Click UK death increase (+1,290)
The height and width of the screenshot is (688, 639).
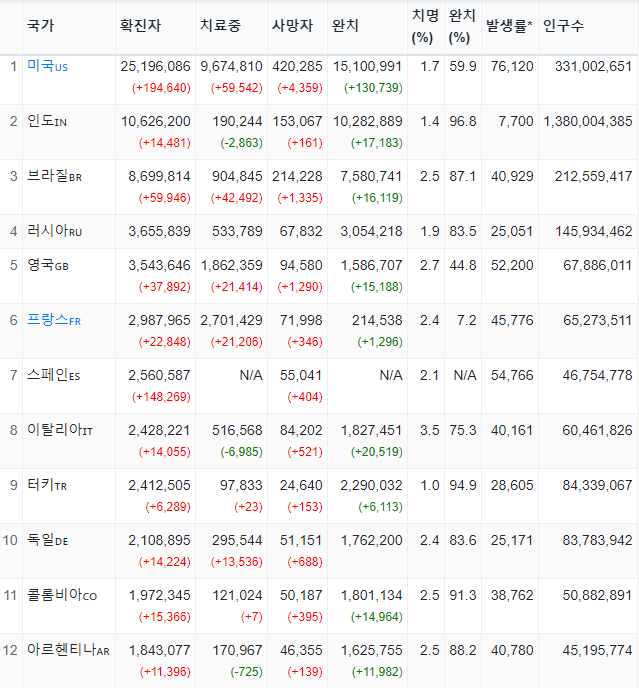coord(300,287)
